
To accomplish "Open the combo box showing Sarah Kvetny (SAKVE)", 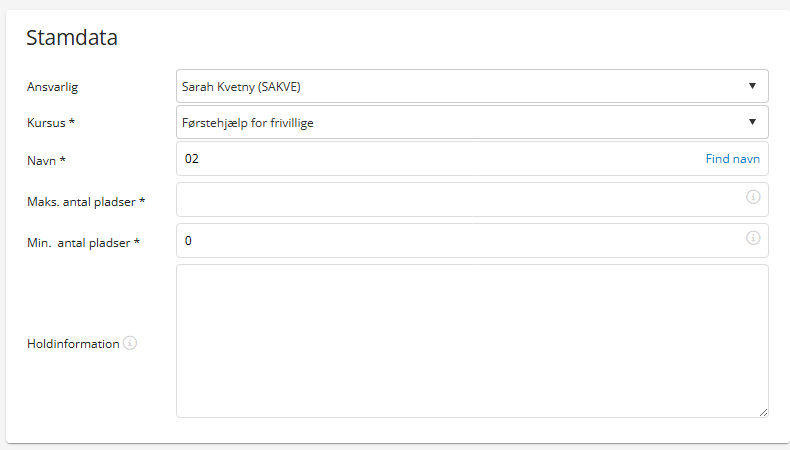I will pos(472,86).
